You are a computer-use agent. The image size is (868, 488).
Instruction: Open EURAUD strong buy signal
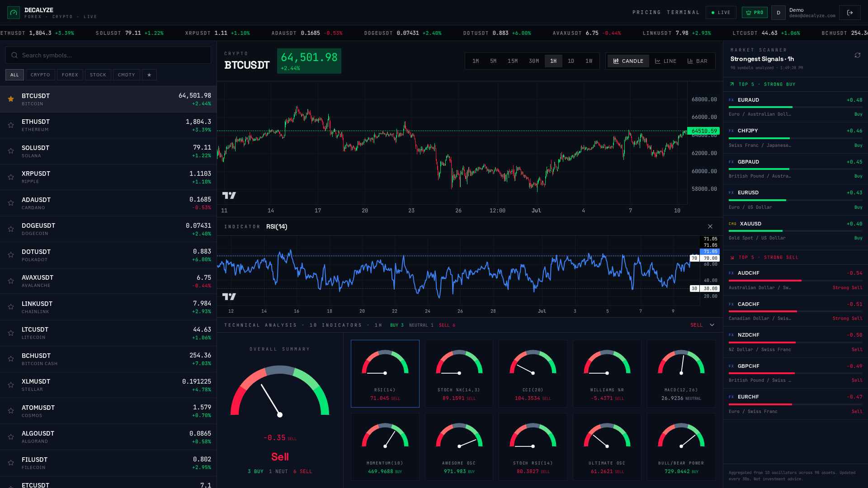click(796, 107)
